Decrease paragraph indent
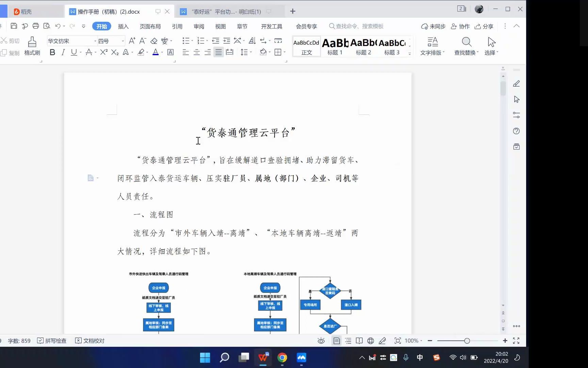 click(216, 41)
